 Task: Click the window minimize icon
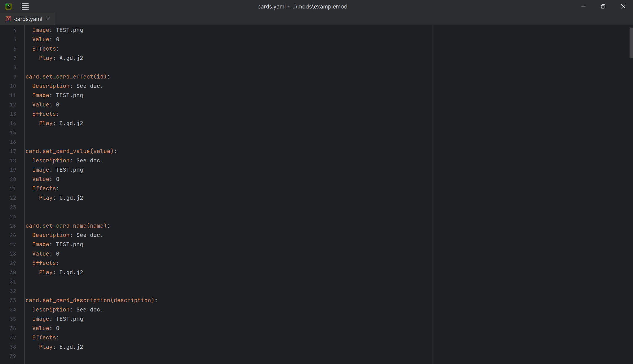[583, 6]
